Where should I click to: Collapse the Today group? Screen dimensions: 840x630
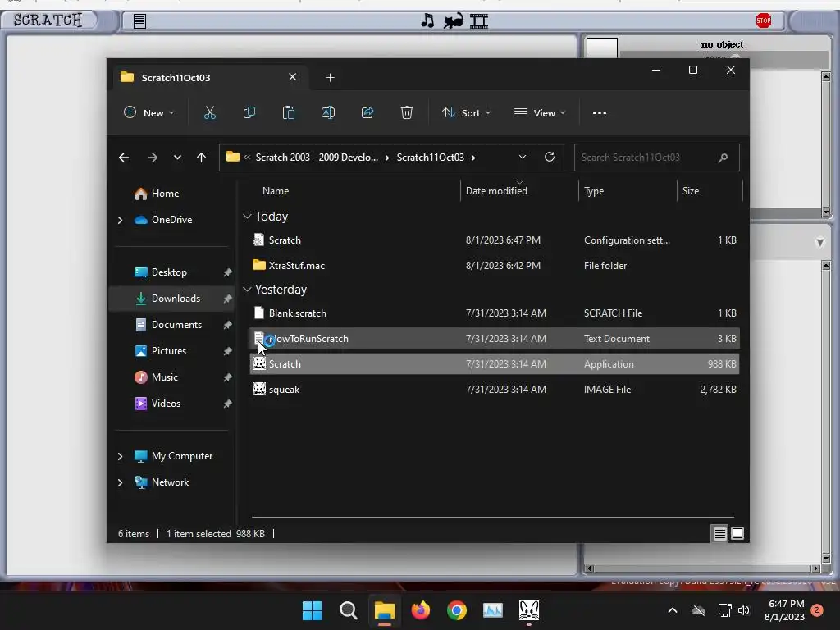247,217
